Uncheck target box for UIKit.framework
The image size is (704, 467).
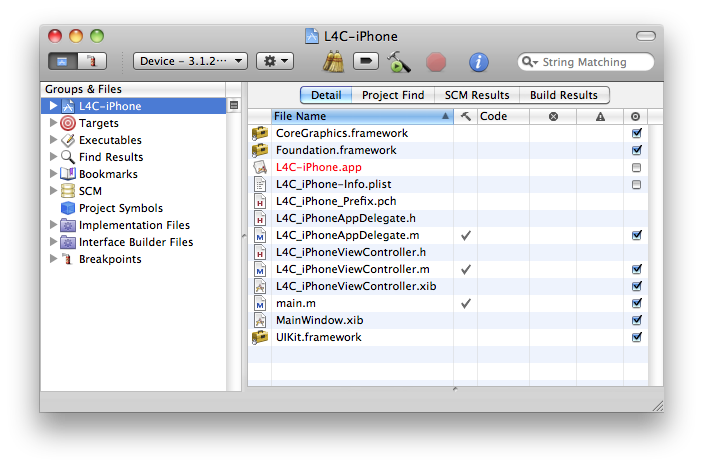click(637, 337)
